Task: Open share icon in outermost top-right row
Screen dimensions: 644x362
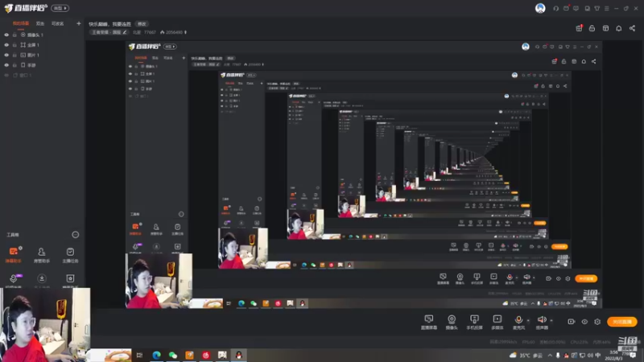Action: pyautogui.click(x=632, y=28)
